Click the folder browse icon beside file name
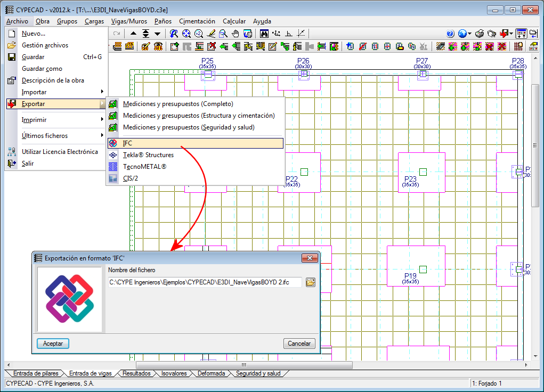The width and height of the screenshot is (544, 392). [311, 282]
